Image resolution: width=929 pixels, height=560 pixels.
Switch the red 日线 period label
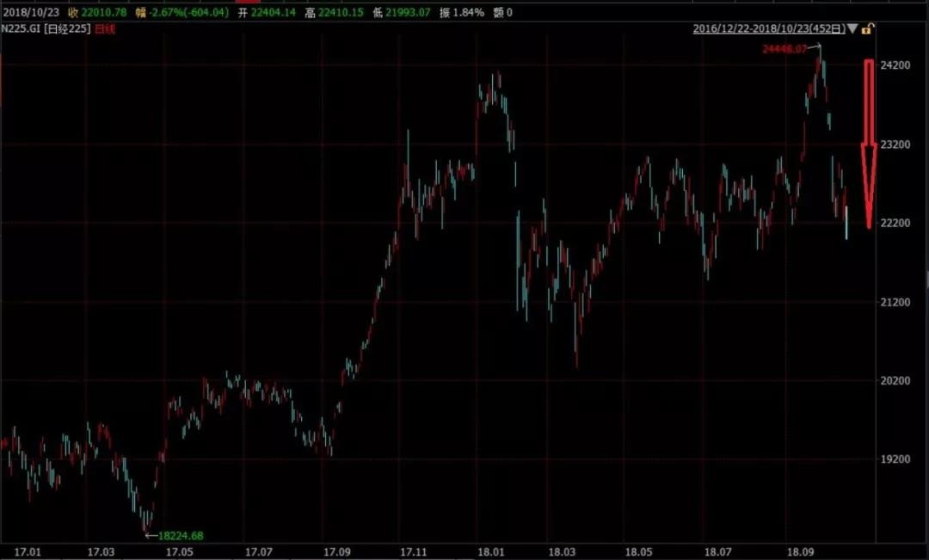click(x=105, y=28)
